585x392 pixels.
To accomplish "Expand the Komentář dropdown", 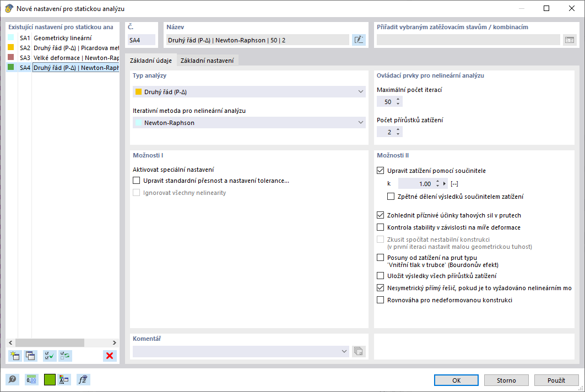I will click(344, 351).
